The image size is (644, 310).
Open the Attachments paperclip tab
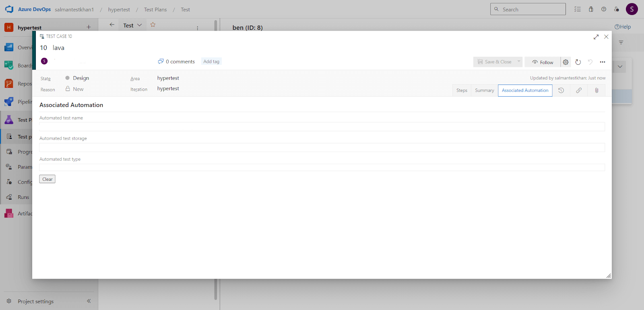coord(597,91)
